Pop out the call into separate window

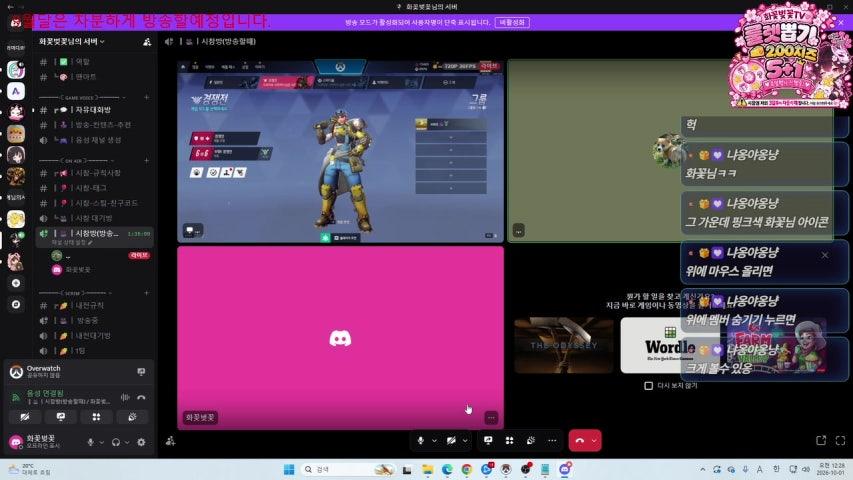821,440
